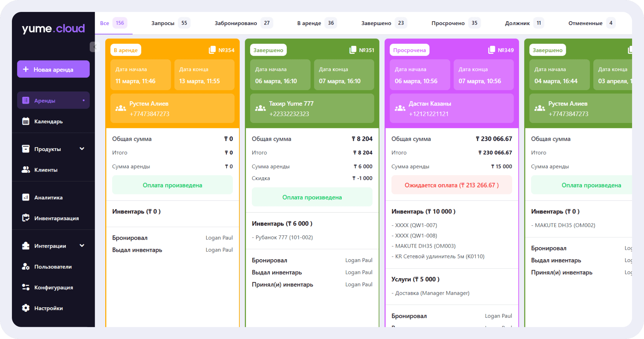Click the Клиенты people icon
644x339 pixels.
(x=26, y=169)
